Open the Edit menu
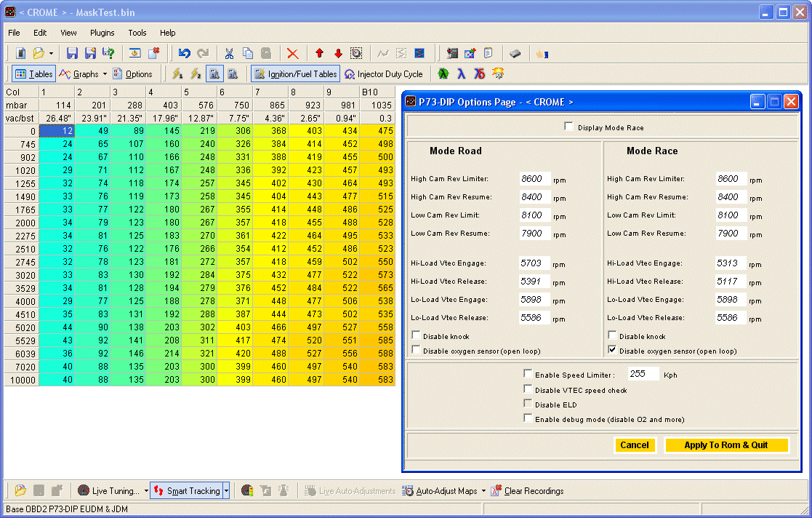Screen dimensions: 812x518 (40, 33)
